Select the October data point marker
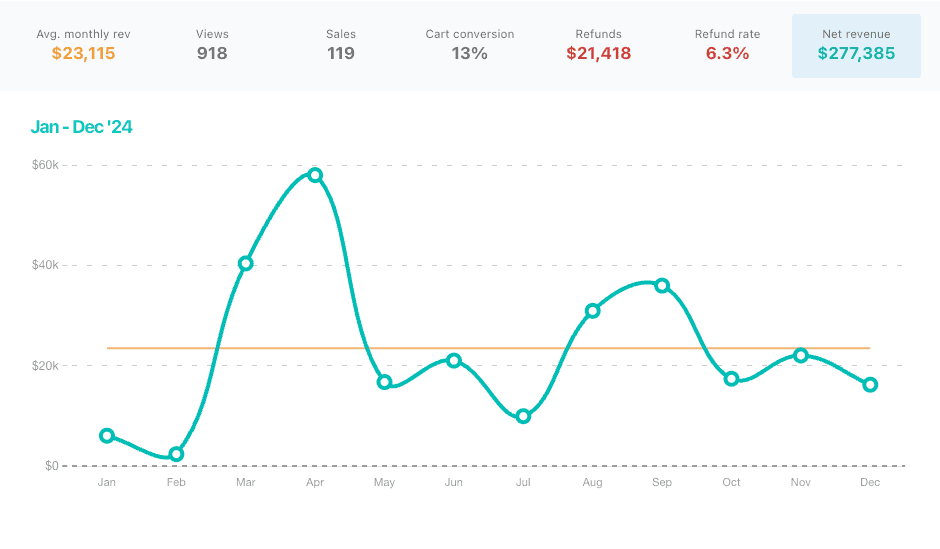940x549 pixels. click(x=731, y=378)
